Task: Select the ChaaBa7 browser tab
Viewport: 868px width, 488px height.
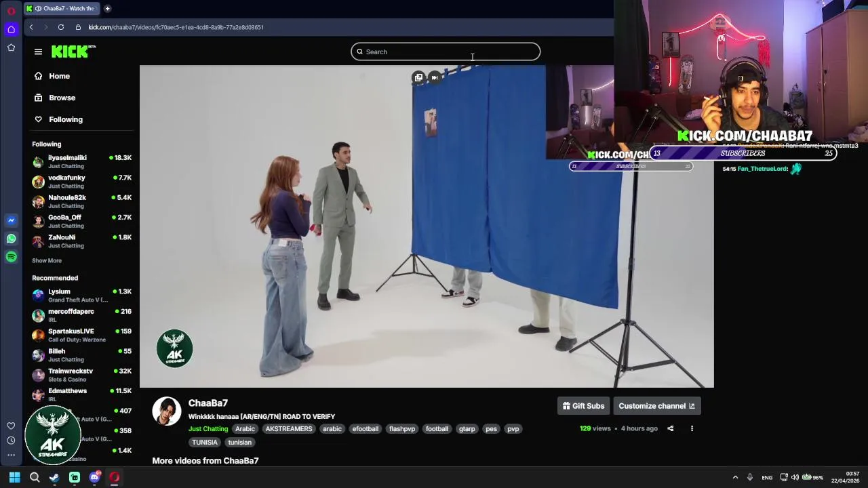Action: click(x=61, y=8)
